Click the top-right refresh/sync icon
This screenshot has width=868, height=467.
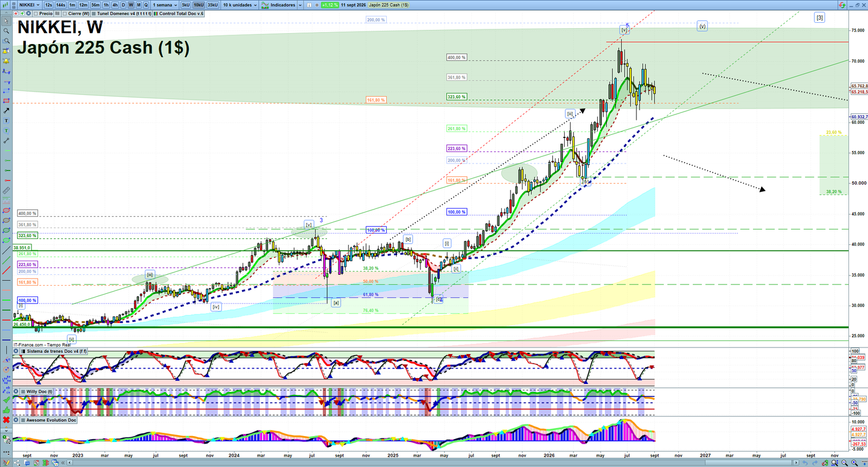pos(842,5)
